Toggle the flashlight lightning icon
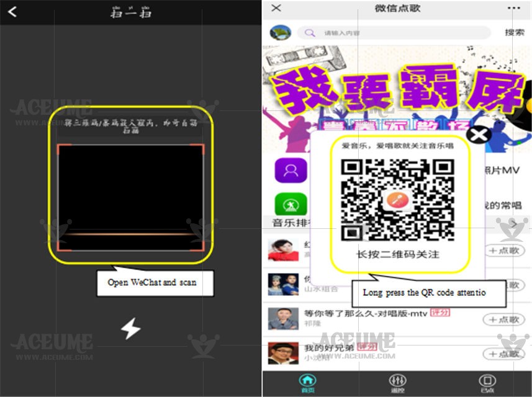This screenshot has height=397, width=532. [x=130, y=328]
